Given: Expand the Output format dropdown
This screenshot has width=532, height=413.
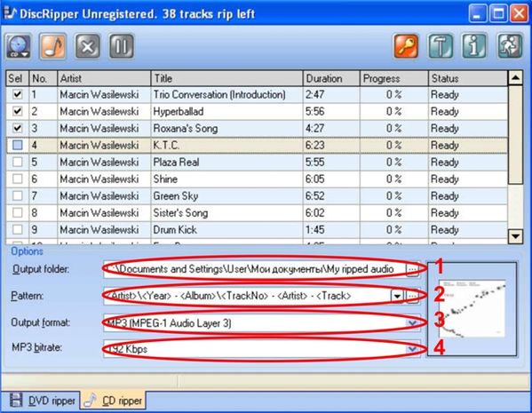Looking at the screenshot, I should tap(412, 322).
